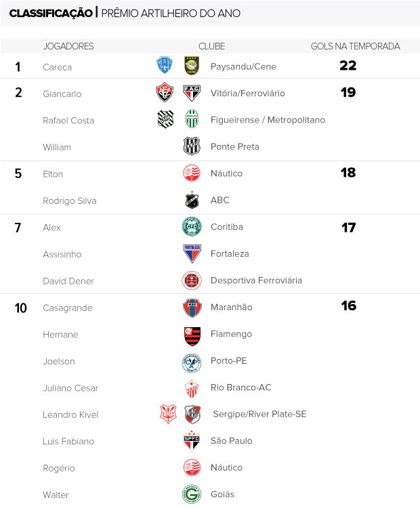The image size is (420, 508).
Task: Select player name Careca
Action: pyautogui.click(x=58, y=67)
